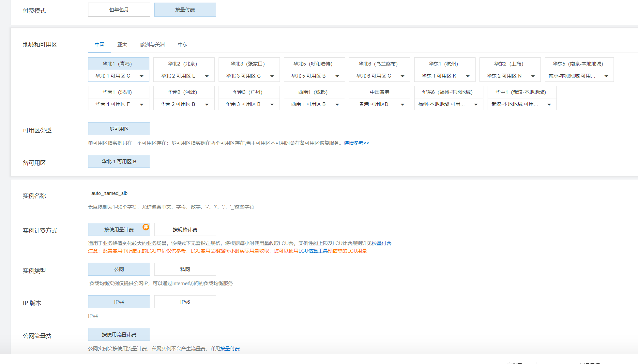Select 按规格计费 instance billing method
The width and height of the screenshot is (638, 364).
[x=185, y=229]
